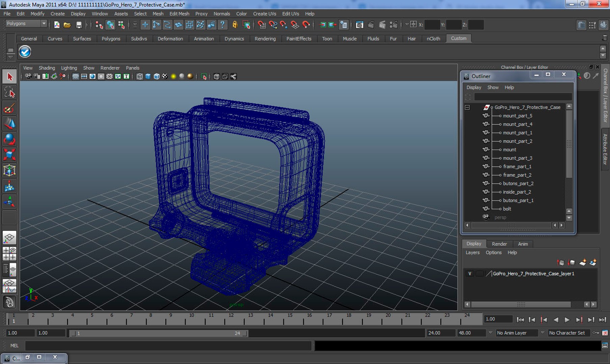Select the Soft Modification tool
The image size is (610, 364).
(9, 186)
